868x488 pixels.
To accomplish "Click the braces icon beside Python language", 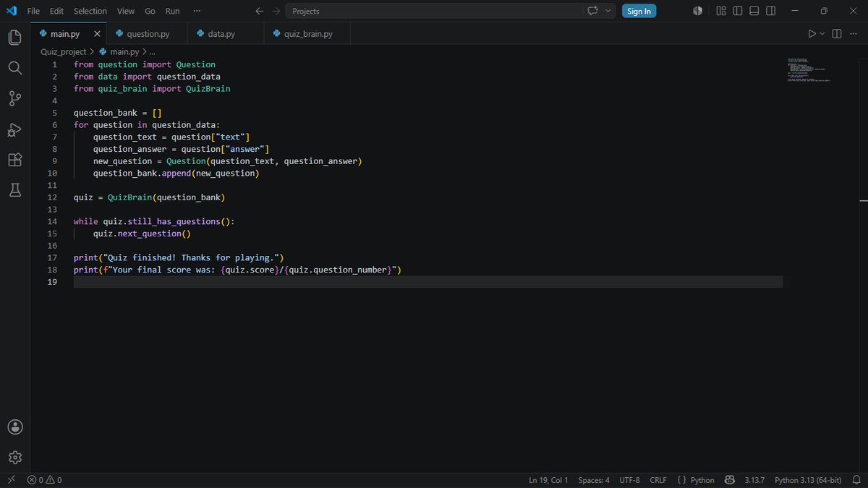I will coord(681,480).
